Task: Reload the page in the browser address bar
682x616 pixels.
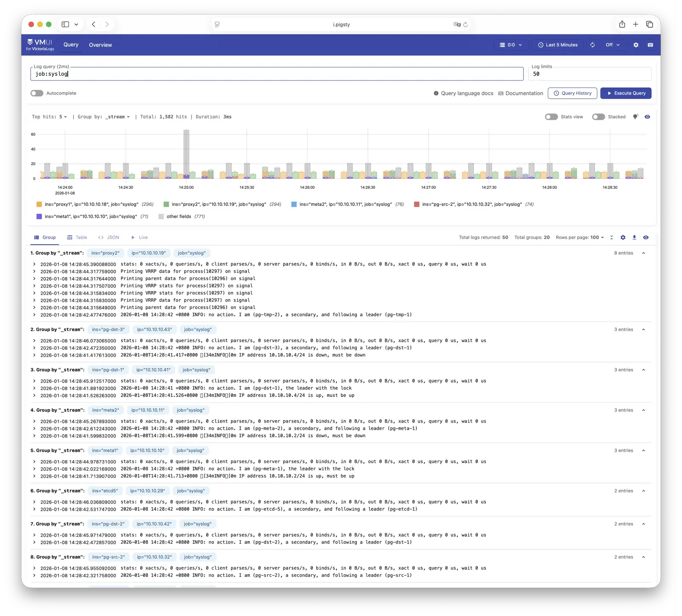Action: coord(465,24)
